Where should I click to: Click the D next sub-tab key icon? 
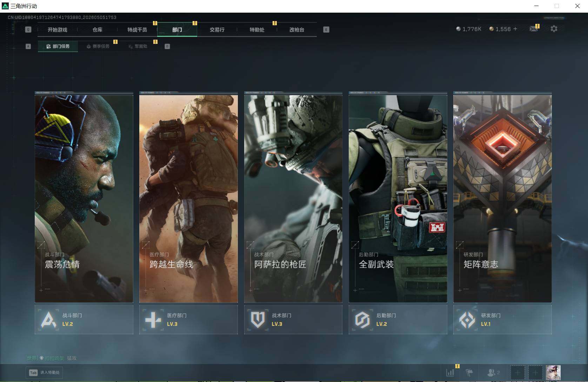point(167,46)
